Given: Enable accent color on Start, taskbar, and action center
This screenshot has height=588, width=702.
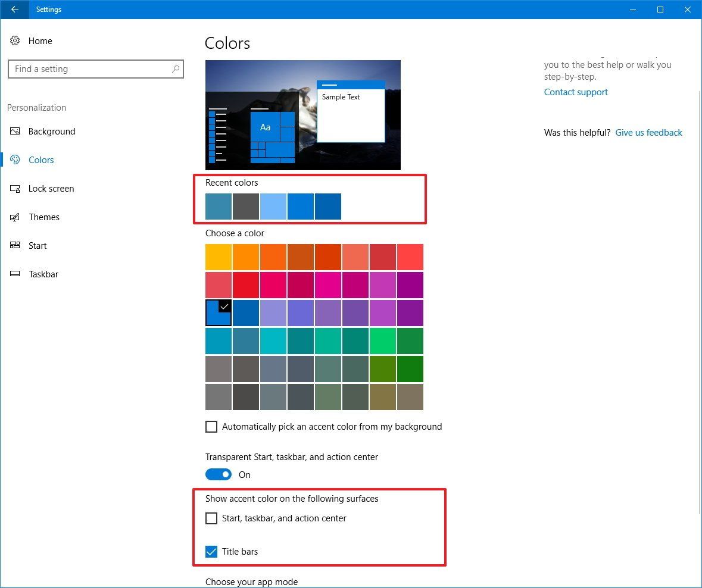Looking at the screenshot, I should click(x=211, y=518).
